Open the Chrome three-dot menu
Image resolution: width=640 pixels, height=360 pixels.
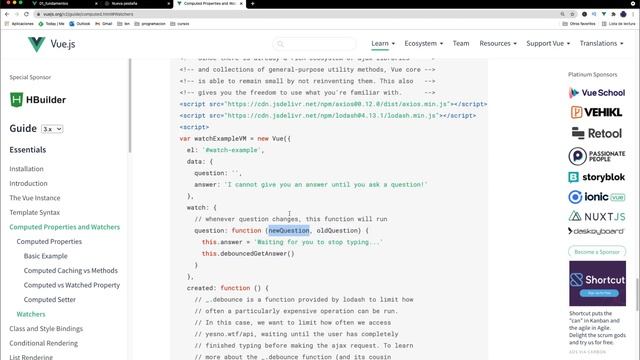(633, 14)
